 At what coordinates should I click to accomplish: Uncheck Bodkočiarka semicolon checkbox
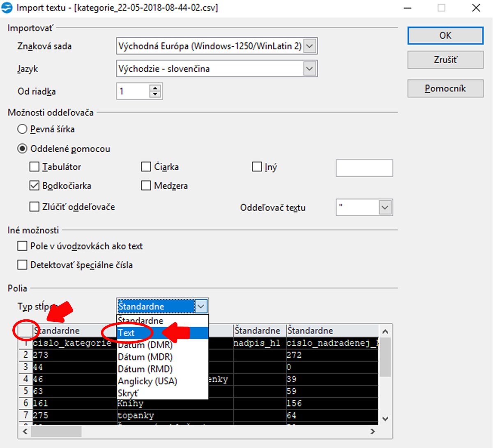click(x=35, y=186)
